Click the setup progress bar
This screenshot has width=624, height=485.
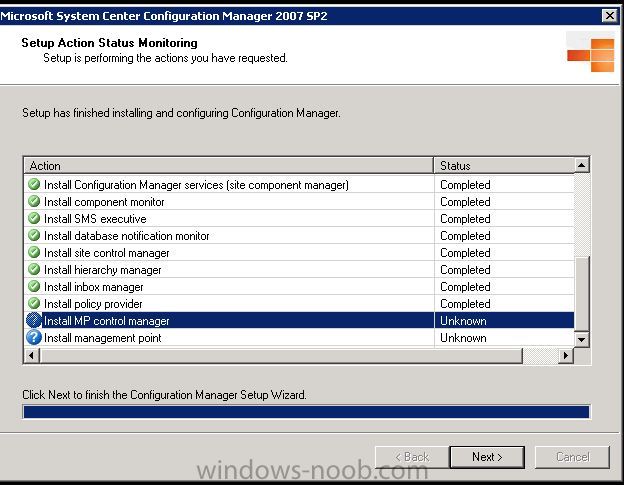coord(306,412)
